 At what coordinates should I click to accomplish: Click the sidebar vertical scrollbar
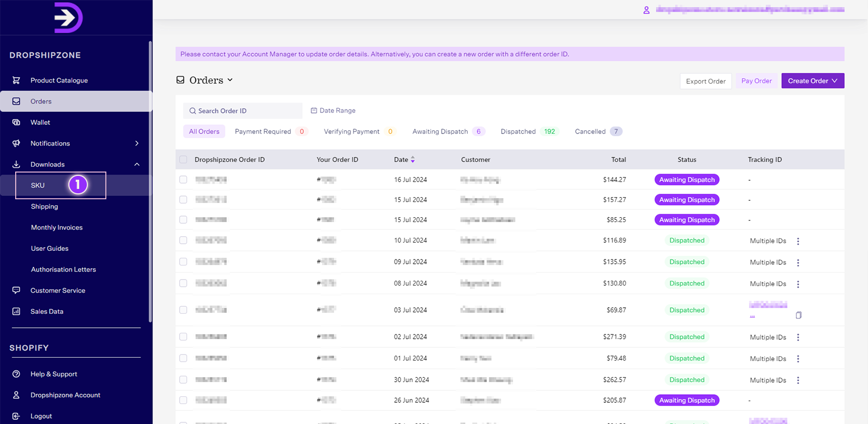(150, 182)
